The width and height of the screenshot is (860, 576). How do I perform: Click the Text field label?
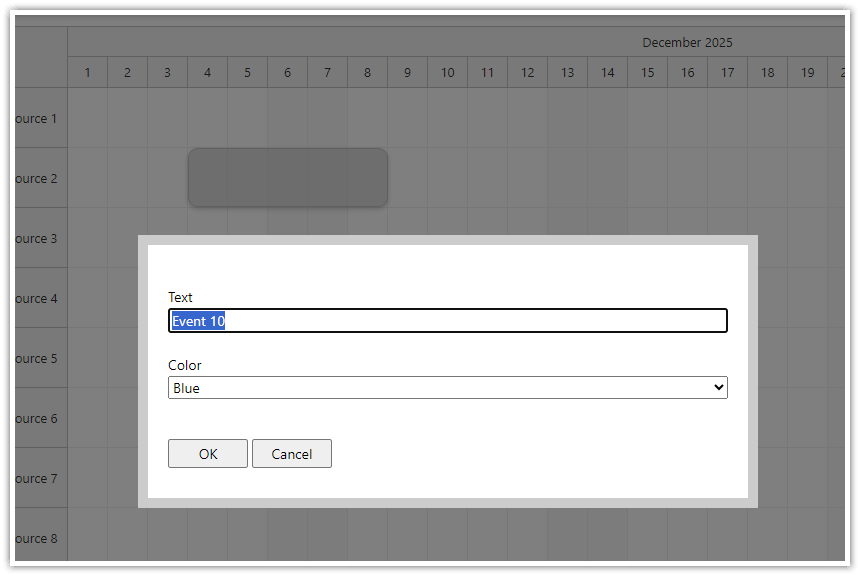coord(180,297)
